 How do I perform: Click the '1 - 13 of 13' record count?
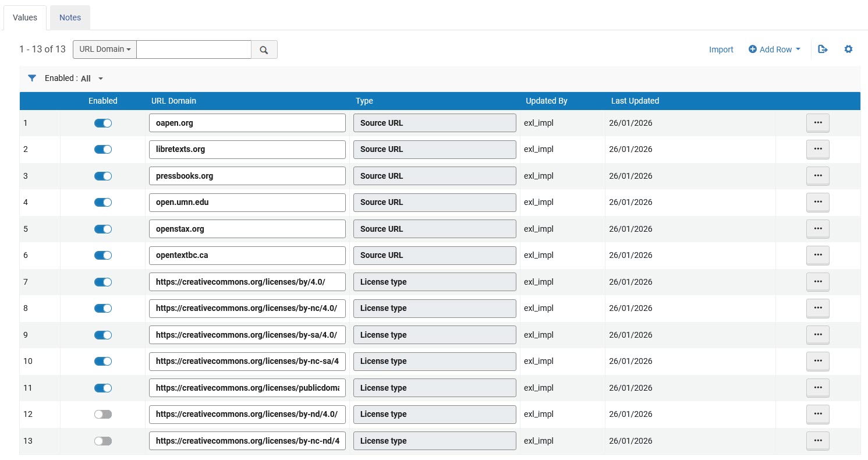click(42, 49)
